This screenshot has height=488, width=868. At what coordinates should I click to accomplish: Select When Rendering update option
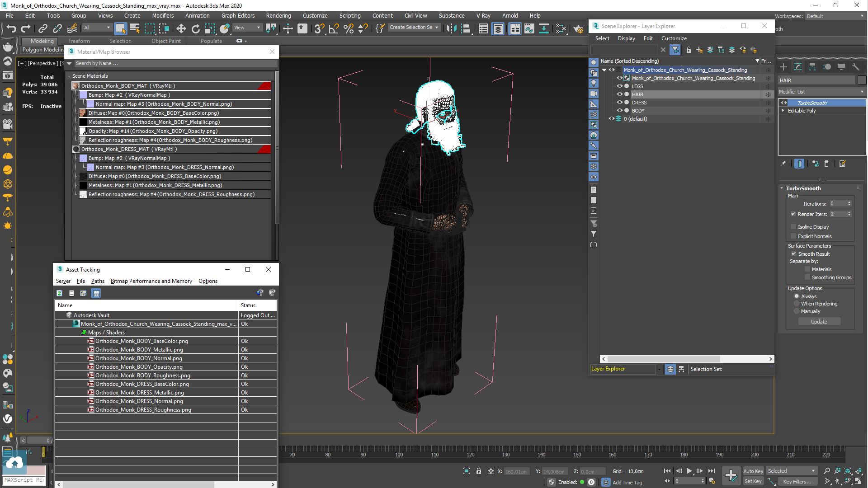tap(797, 304)
